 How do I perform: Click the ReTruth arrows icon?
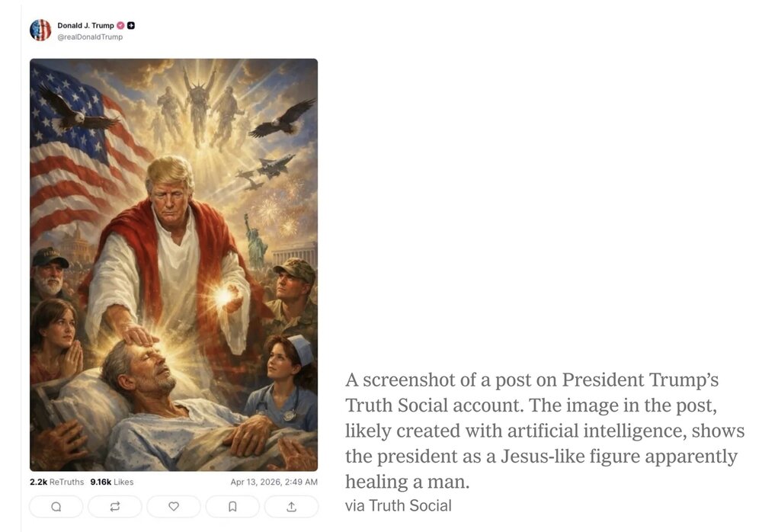pyautogui.click(x=115, y=506)
